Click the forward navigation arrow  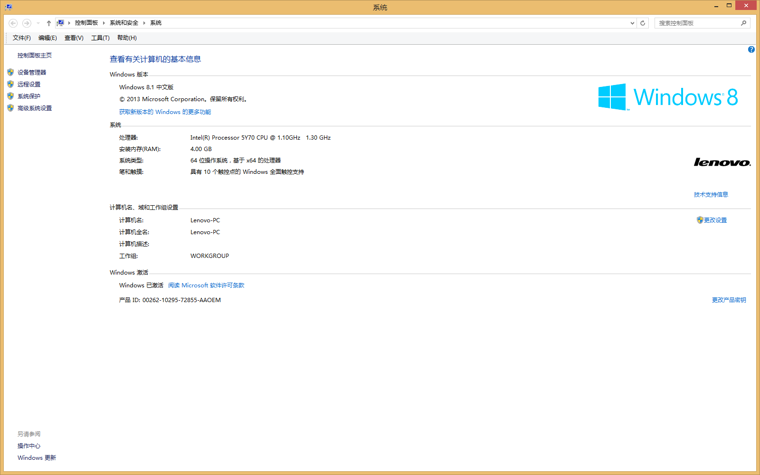pos(26,23)
